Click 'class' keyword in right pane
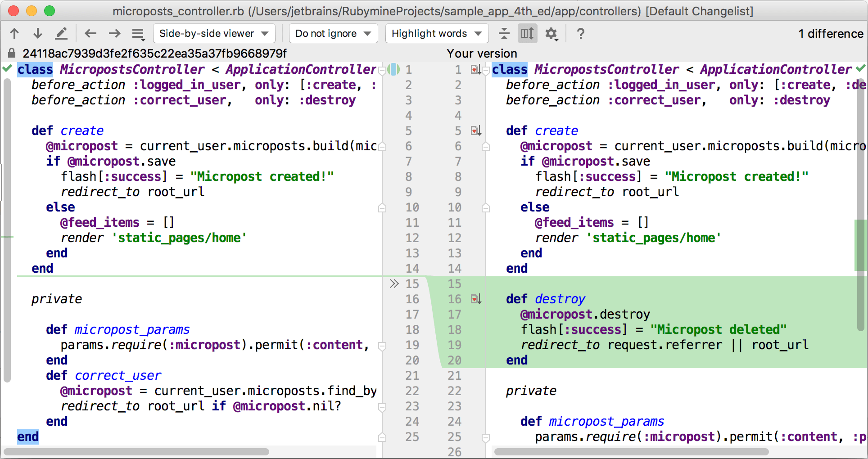Image resolution: width=868 pixels, height=459 pixels. tap(509, 69)
